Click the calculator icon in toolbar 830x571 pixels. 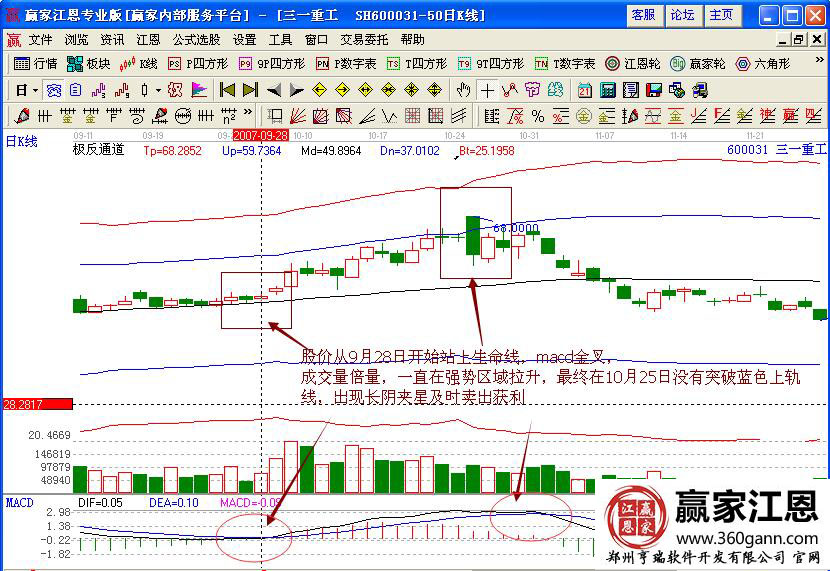pos(607,89)
